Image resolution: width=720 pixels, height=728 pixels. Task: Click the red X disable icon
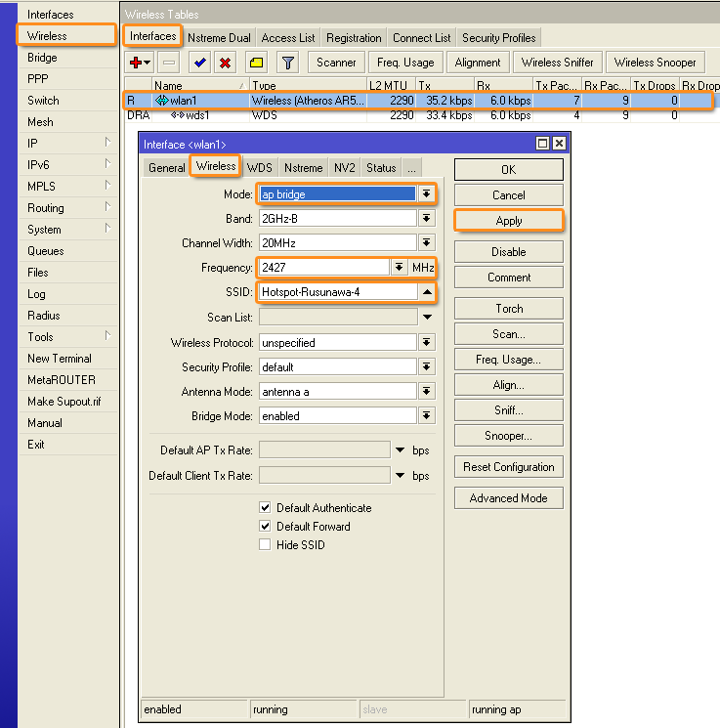[225, 63]
